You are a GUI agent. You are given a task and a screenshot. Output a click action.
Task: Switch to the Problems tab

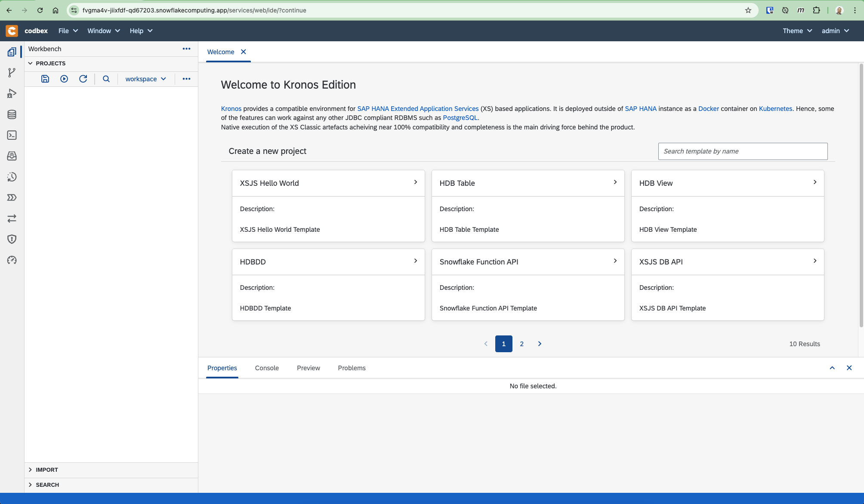(x=352, y=368)
